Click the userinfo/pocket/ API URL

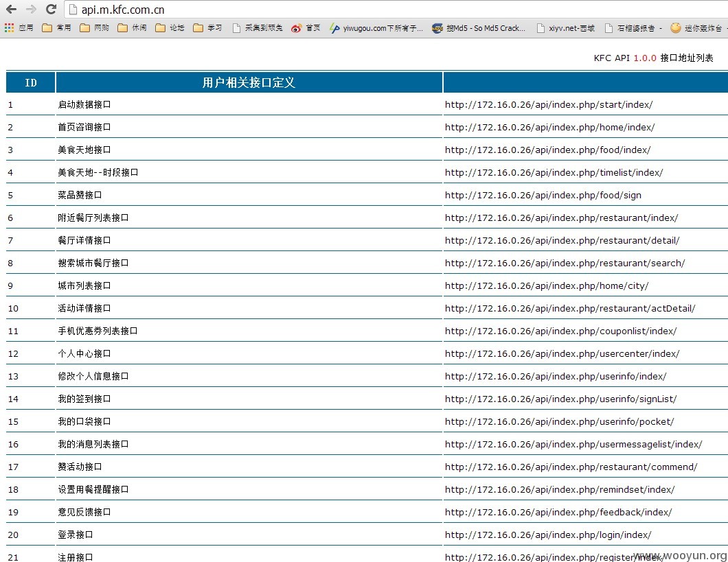[x=560, y=422]
